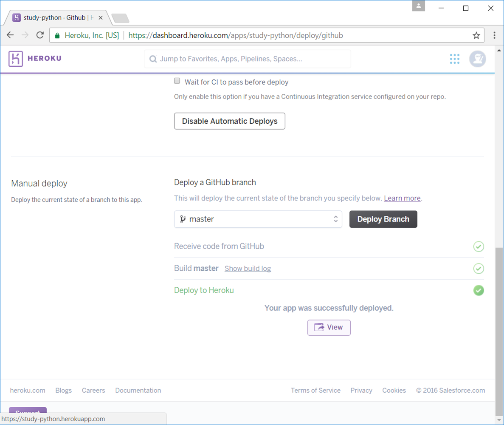The height and width of the screenshot is (425, 504).
Task: Enable Wait for CI to pass checkbox
Action: 177,81
